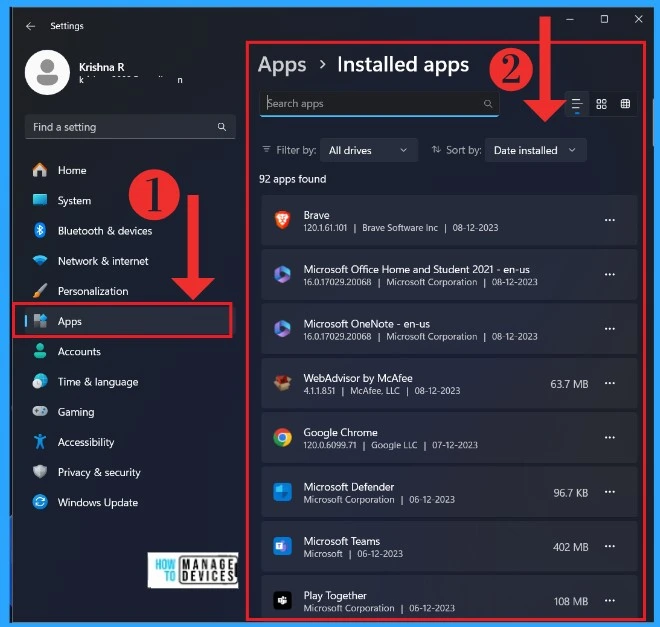Click the Krishna R account name
Viewport: 660px width, 627px height.
click(101, 67)
